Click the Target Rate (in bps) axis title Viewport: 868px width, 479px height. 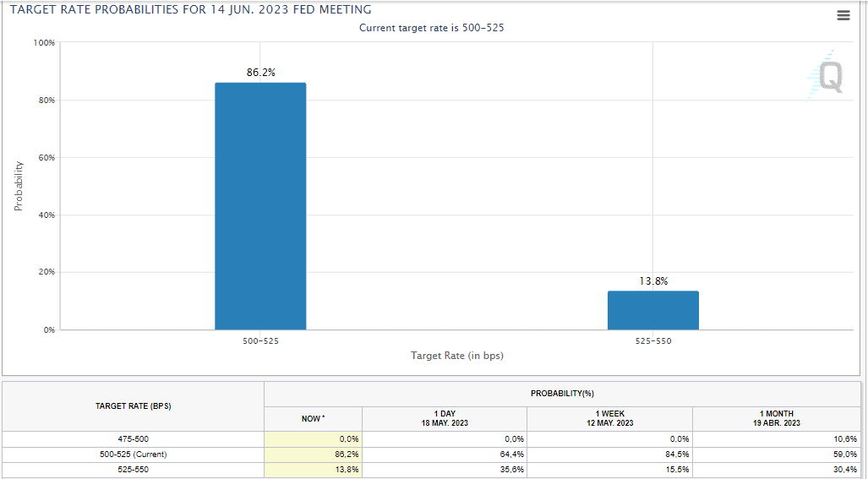[456, 356]
